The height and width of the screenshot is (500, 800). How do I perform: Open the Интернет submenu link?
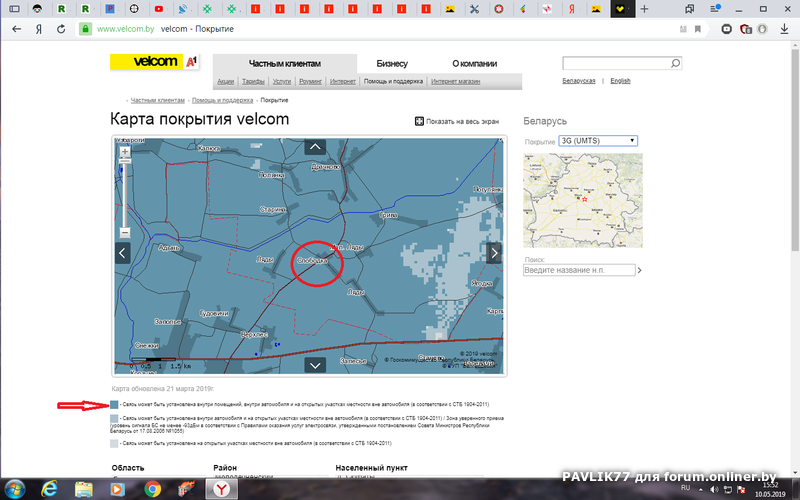tap(342, 81)
